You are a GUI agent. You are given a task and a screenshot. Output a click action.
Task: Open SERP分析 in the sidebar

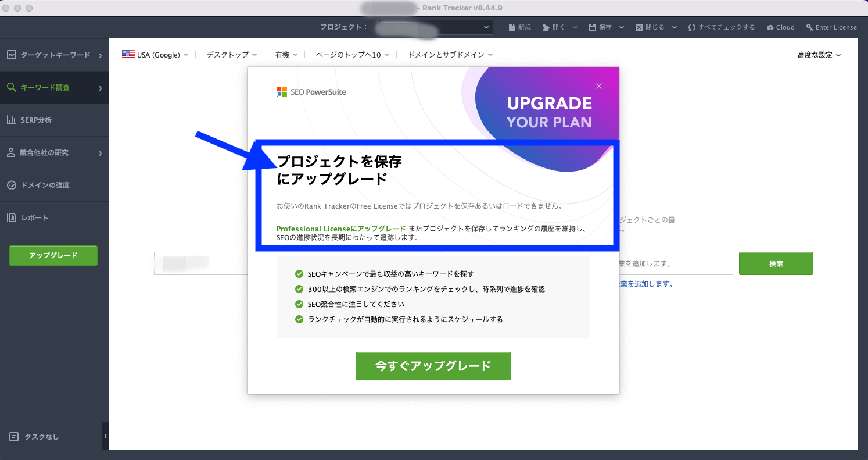(x=54, y=120)
